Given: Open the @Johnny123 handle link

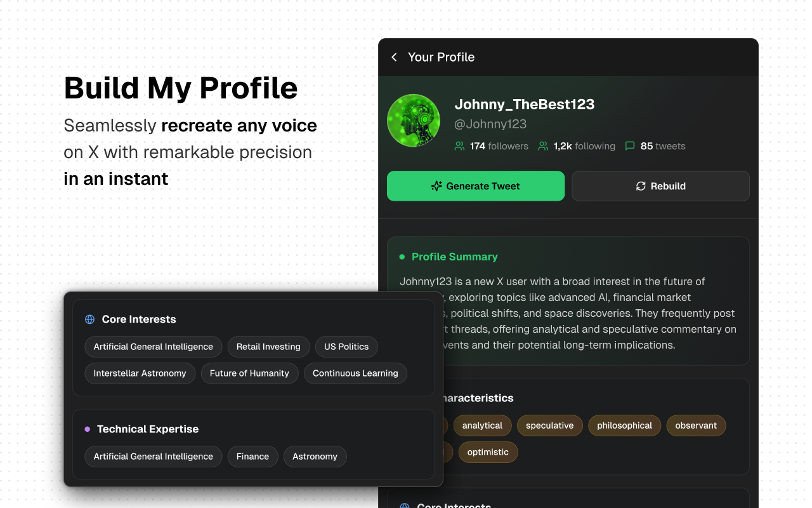Looking at the screenshot, I should (490, 124).
